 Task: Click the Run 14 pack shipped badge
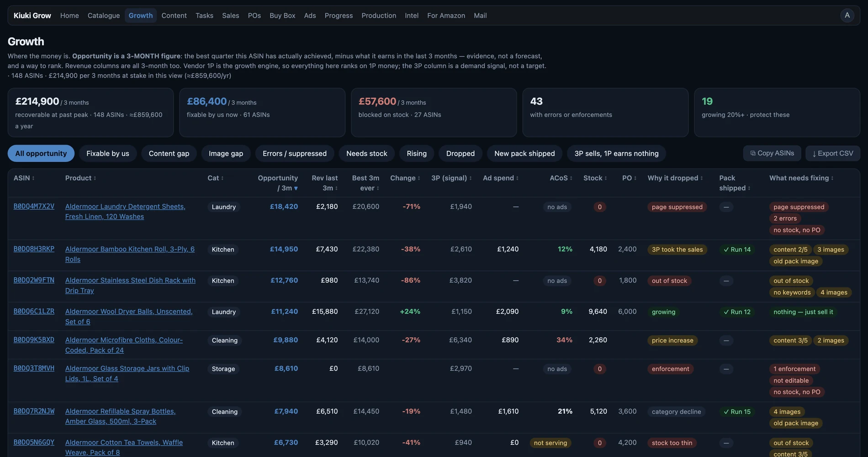(737, 250)
